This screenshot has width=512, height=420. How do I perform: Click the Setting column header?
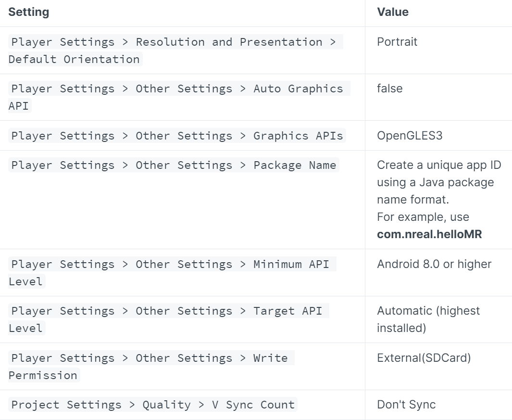point(29,13)
